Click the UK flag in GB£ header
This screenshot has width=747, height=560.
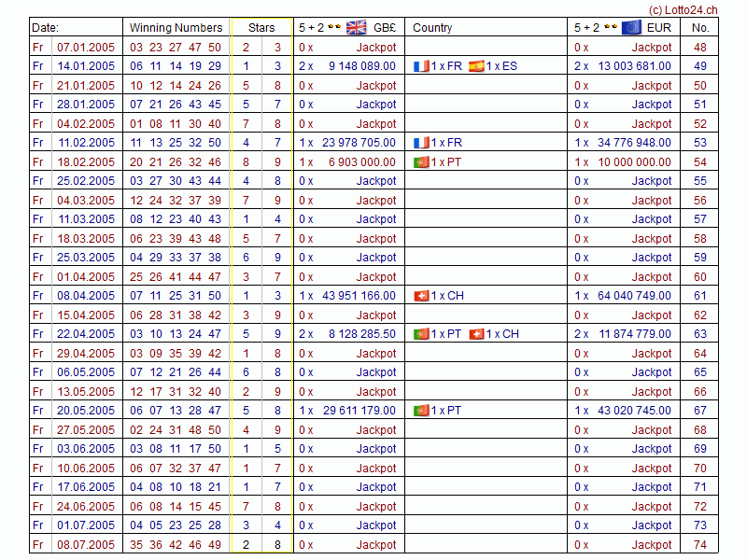pos(356,27)
